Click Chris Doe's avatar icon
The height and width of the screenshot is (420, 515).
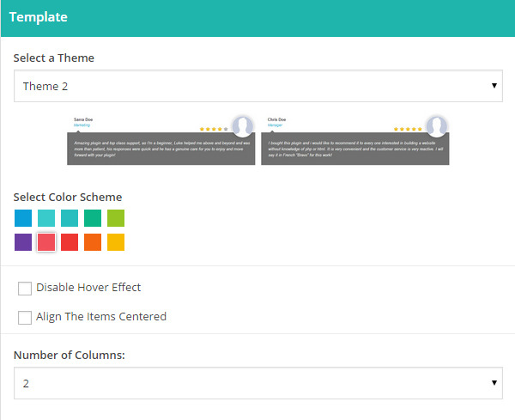(x=437, y=125)
